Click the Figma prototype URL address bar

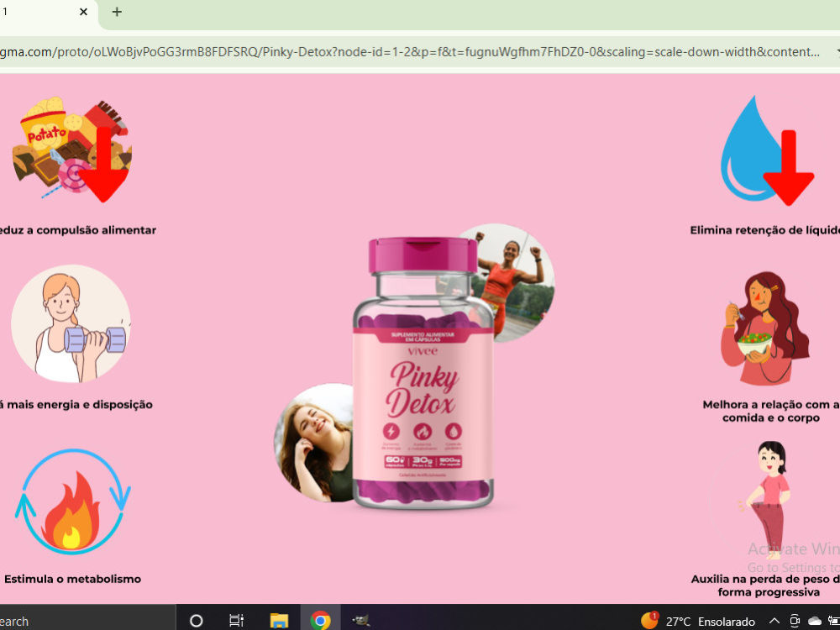tap(411, 52)
